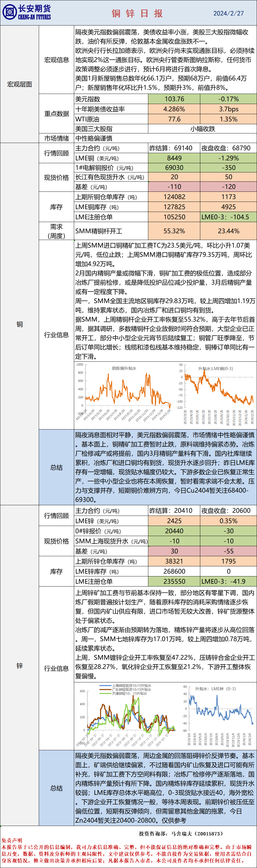Select the warehouse stock value 124082
Screen dimensions: 257x868
tap(174, 197)
